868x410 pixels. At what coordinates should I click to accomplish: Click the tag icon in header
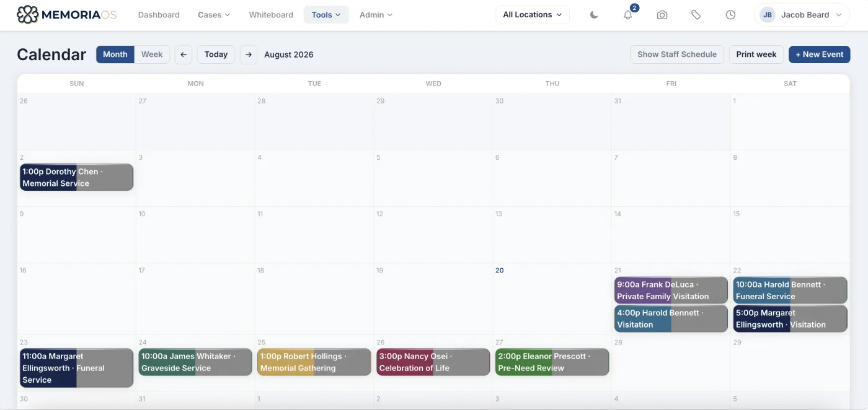coord(696,15)
